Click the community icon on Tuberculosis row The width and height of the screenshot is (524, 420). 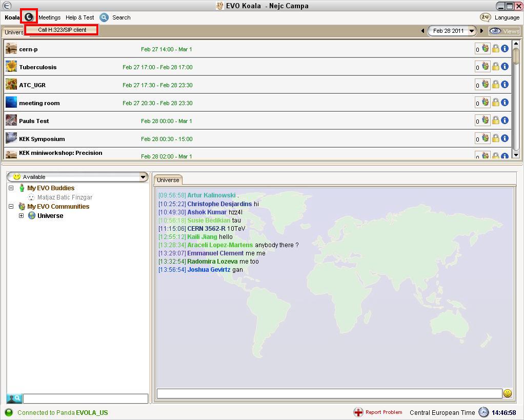tap(486, 67)
